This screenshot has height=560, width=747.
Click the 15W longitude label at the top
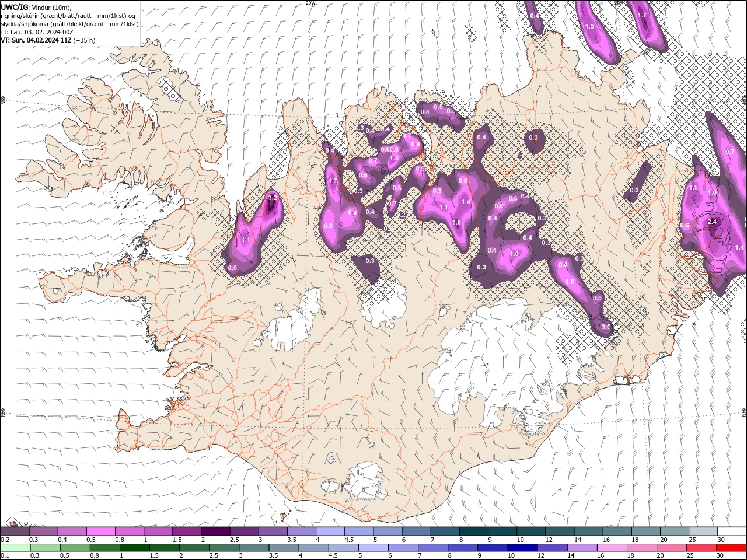[618, 3]
